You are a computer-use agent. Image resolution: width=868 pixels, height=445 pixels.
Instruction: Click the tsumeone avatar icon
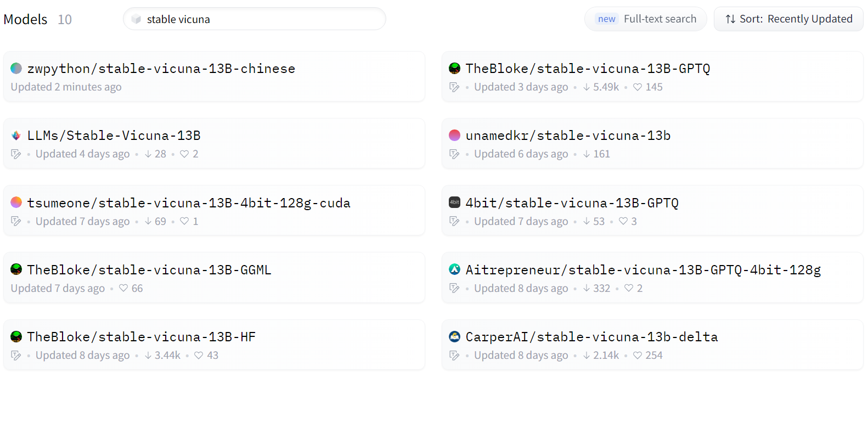coord(16,202)
